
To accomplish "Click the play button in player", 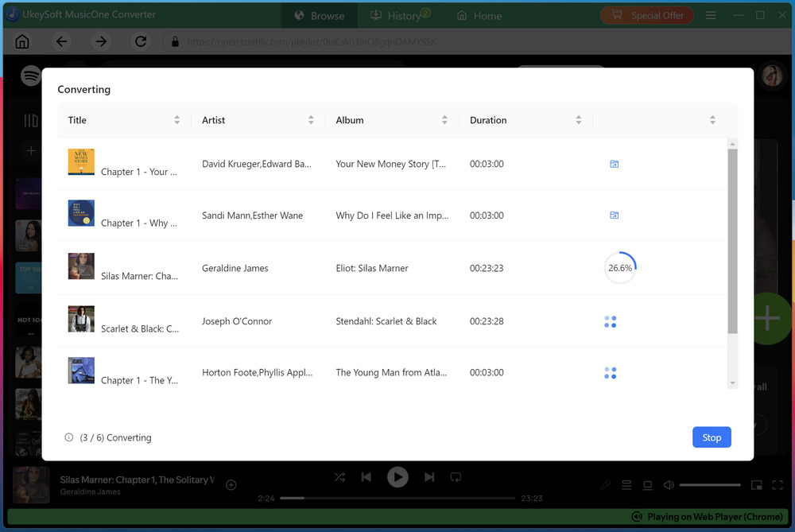I will tap(398, 476).
